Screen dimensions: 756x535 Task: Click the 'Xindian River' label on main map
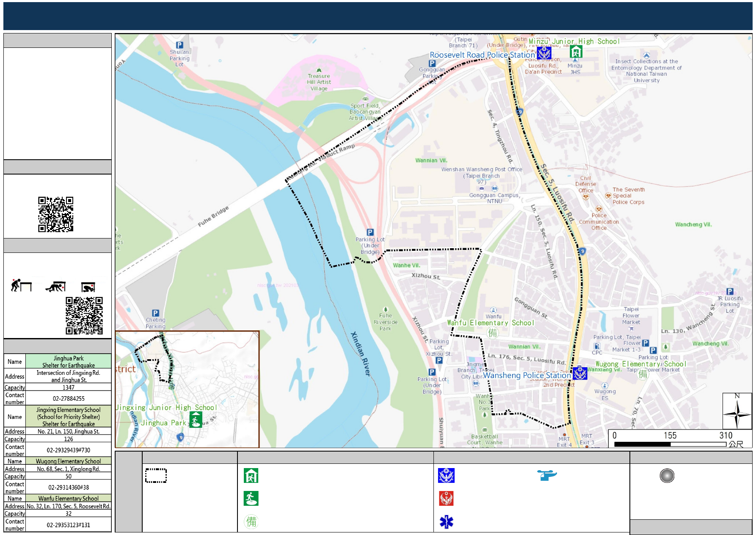tap(361, 354)
